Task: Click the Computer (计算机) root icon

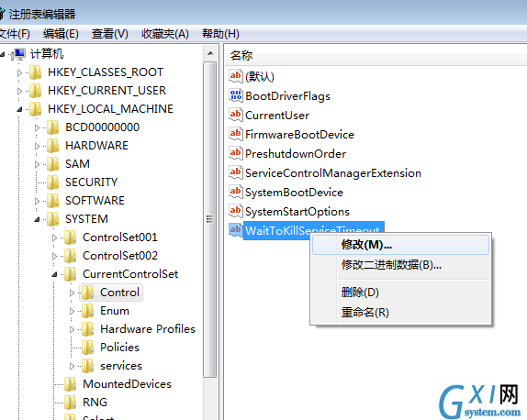Action: [18, 54]
